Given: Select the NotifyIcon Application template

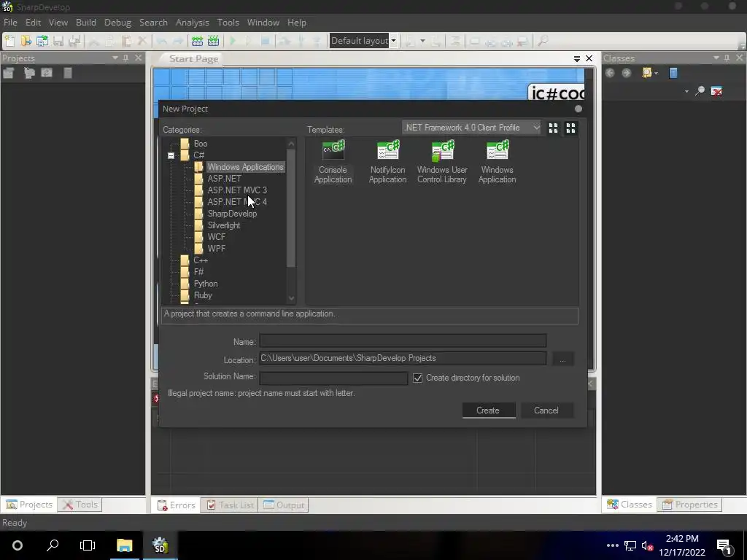Looking at the screenshot, I should [388, 162].
